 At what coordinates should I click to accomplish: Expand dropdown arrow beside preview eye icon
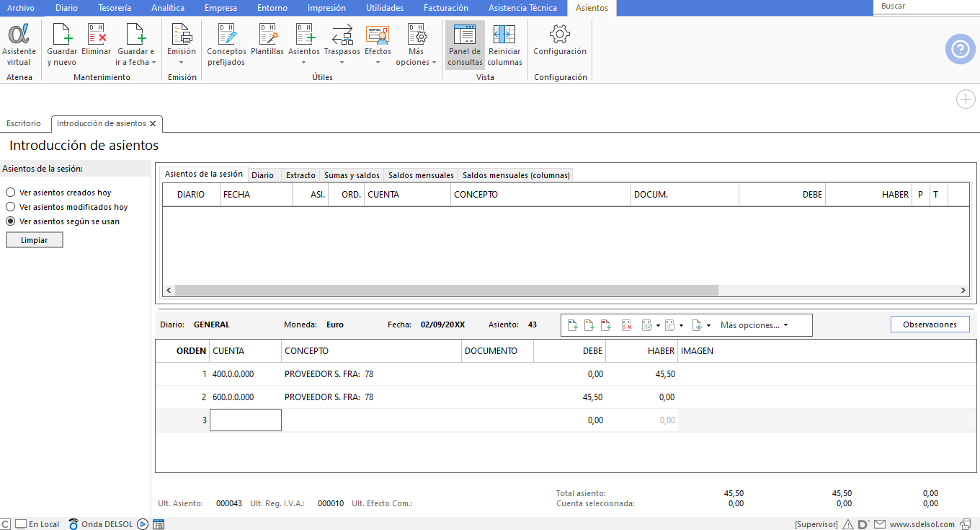[x=709, y=326]
